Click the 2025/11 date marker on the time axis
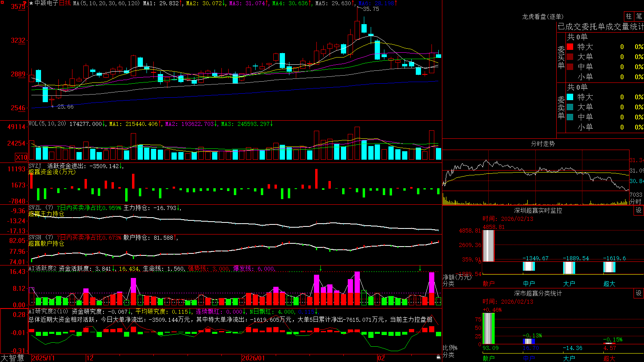The width and height of the screenshot is (644, 362). (43, 358)
